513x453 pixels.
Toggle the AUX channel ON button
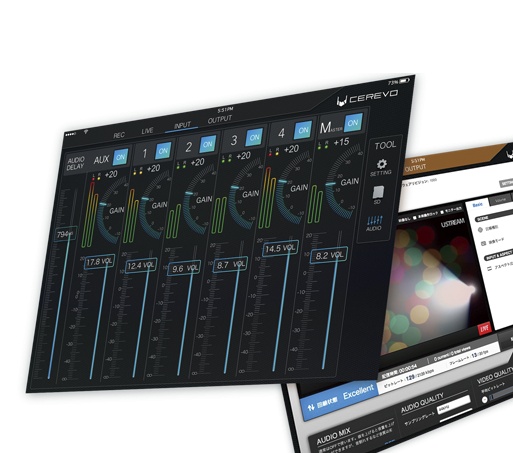click(x=120, y=157)
